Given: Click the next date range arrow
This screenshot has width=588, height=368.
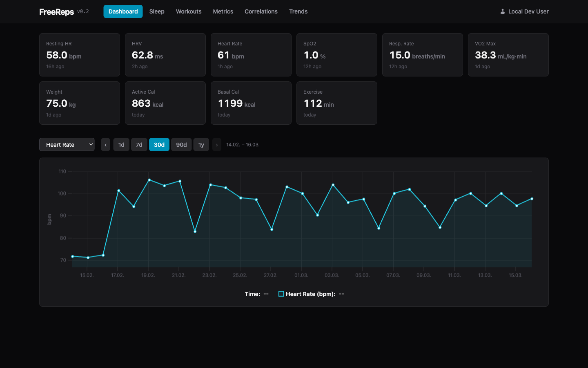Looking at the screenshot, I should click(216, 144).
